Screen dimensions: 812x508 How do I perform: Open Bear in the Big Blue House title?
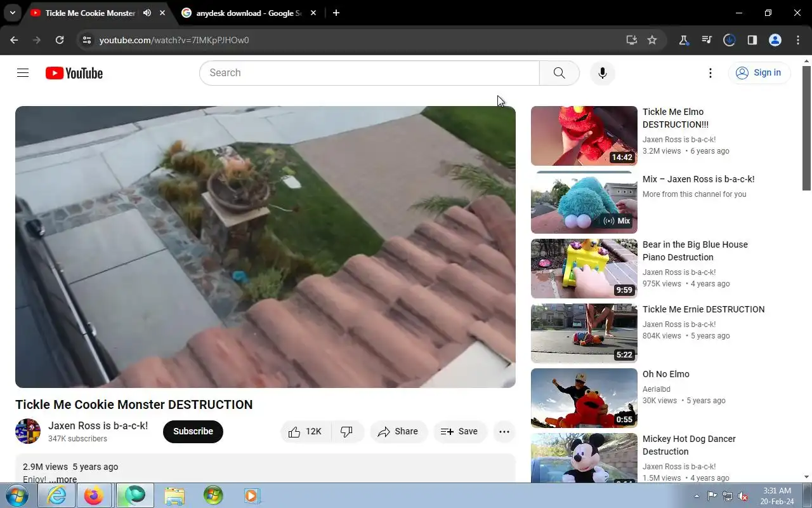click(695, 251)
